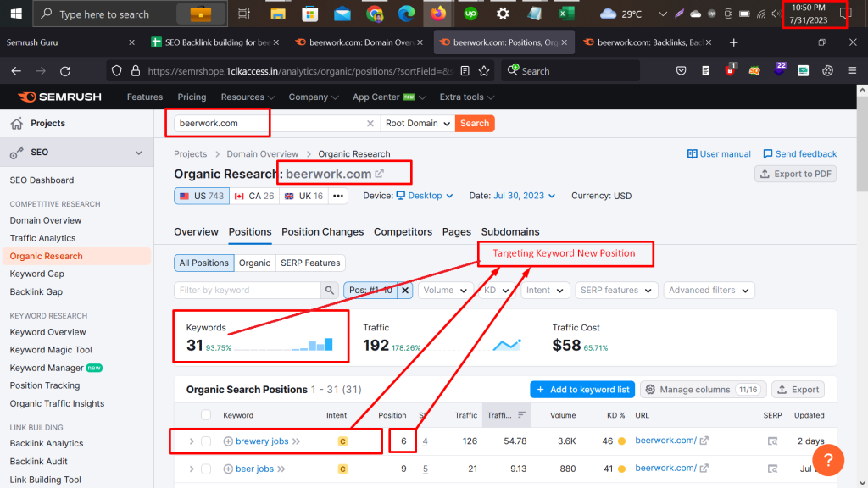Switch to the All Positions filter
The height and width of the screenshot is (488, 868).
pyautogui.click(x=203, y=263)
